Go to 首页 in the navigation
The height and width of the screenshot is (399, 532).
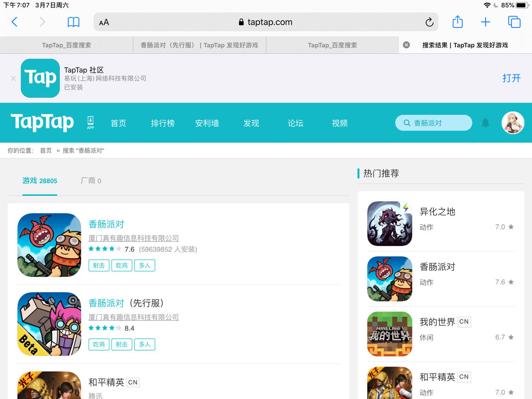coord(118,123)
